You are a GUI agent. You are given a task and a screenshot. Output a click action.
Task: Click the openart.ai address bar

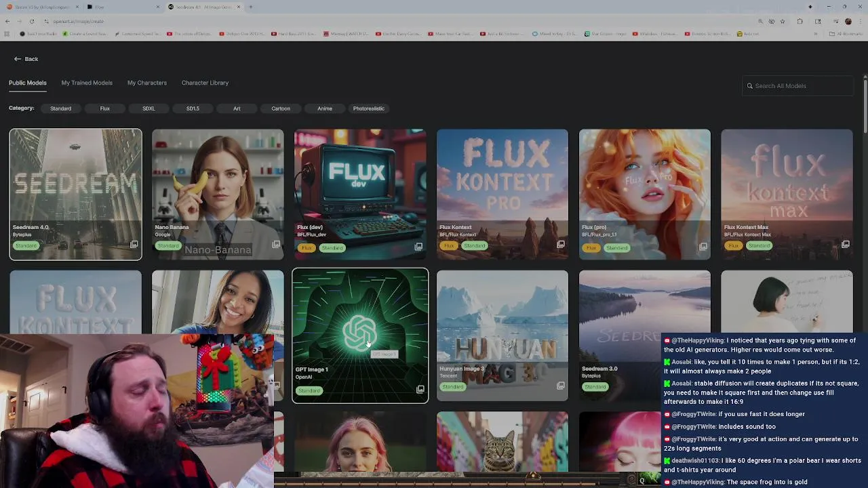point(400,21)
